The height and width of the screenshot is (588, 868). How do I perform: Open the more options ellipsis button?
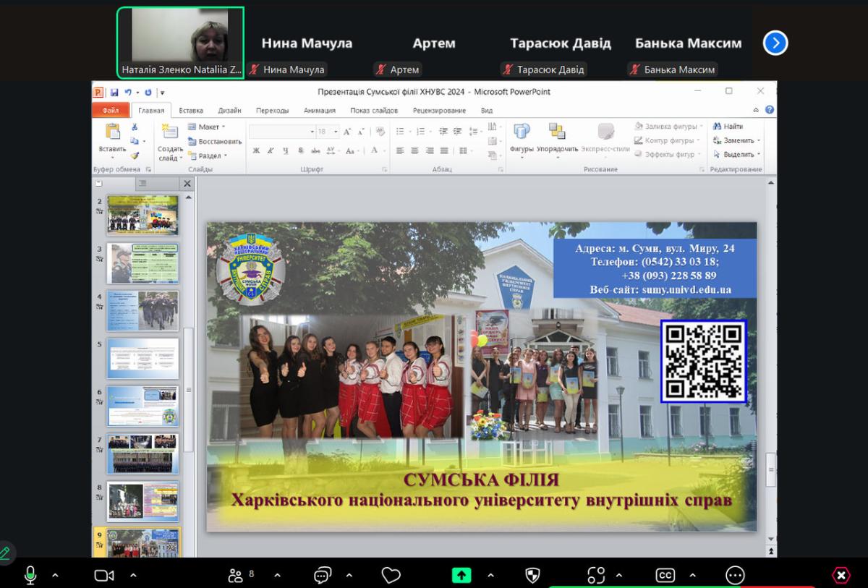pyautogui.click(x=735, y=575)
